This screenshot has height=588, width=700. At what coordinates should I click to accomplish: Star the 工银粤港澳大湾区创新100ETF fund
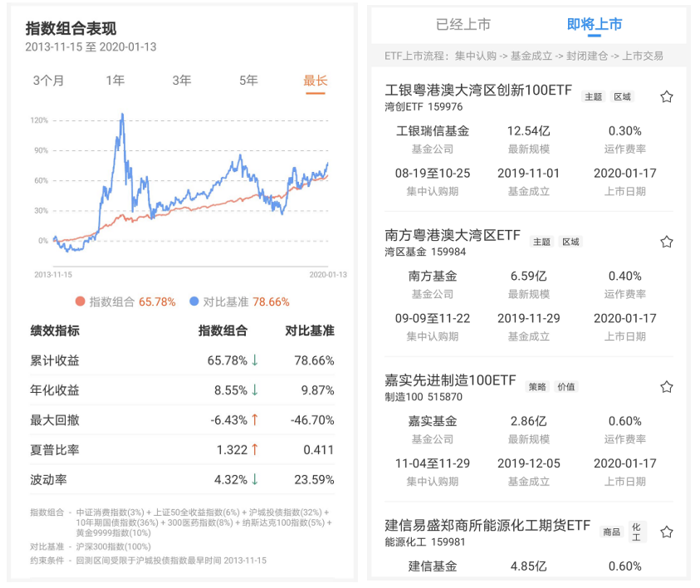click(667, 96)
